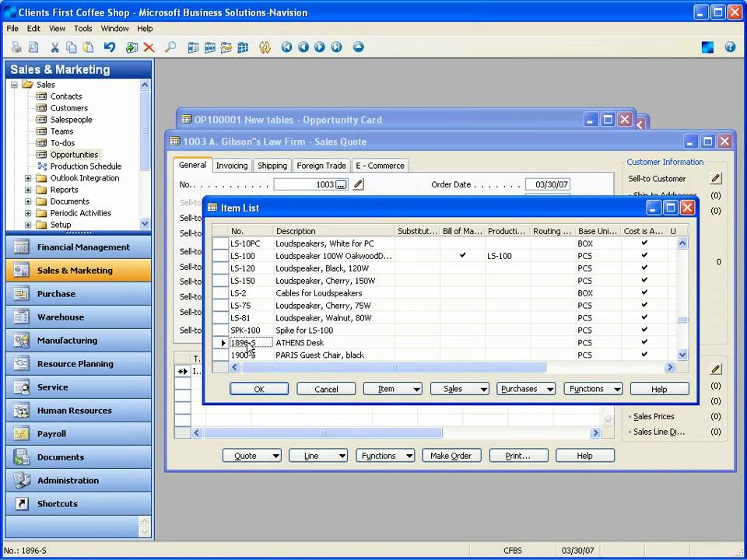
Task: Click Cancel in the Item List
Action: point(326,389)
